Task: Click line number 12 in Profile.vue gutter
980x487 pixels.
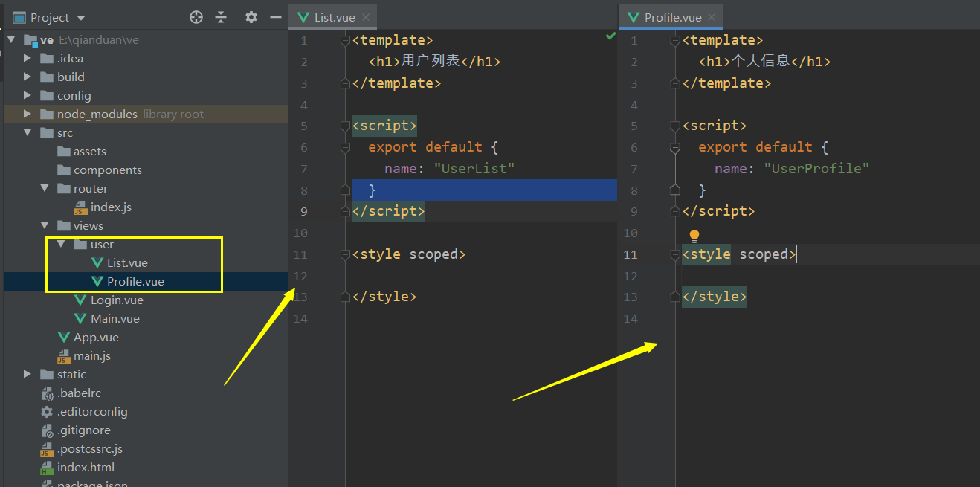Action: point(630,276)
